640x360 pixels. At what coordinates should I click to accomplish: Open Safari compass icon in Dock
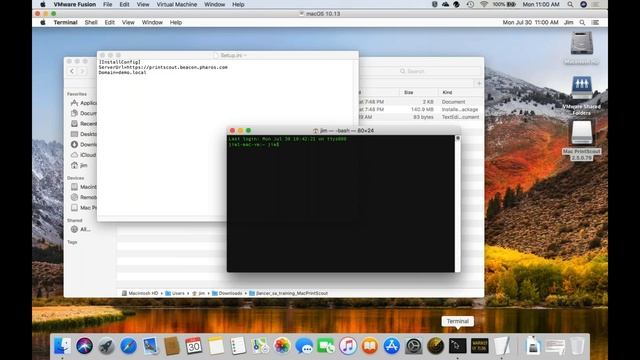[129, 346]
